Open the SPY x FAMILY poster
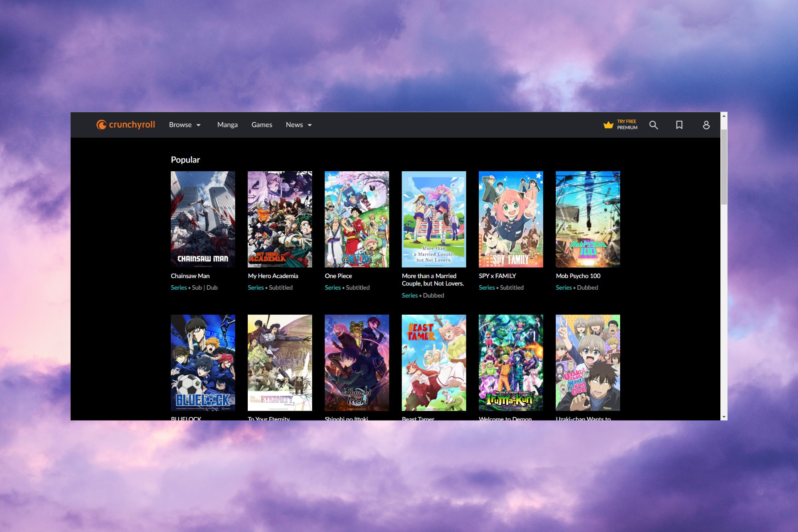This screenshot has width=798, height=532. (511, 219)
